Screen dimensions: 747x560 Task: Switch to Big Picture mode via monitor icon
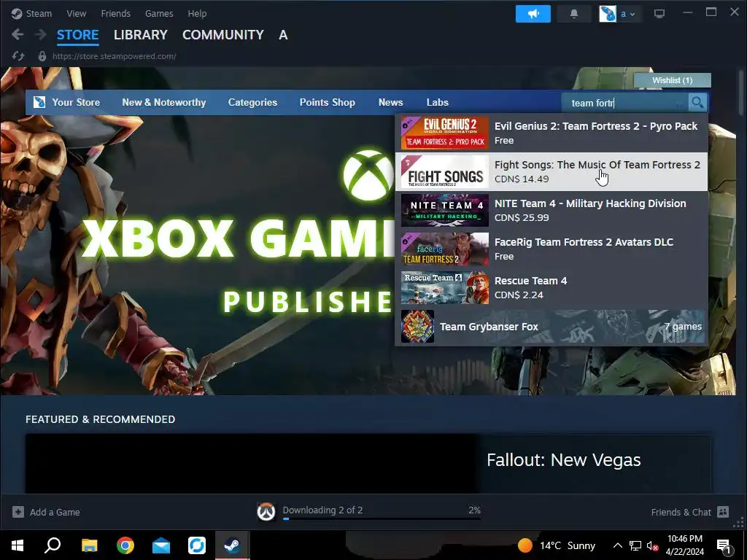[x=659, y=14]
